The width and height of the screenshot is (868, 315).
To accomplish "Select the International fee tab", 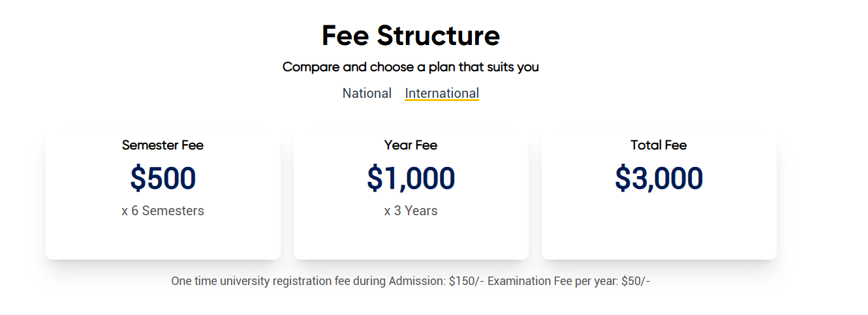I will pyautogui.click(x=442, y=93).
